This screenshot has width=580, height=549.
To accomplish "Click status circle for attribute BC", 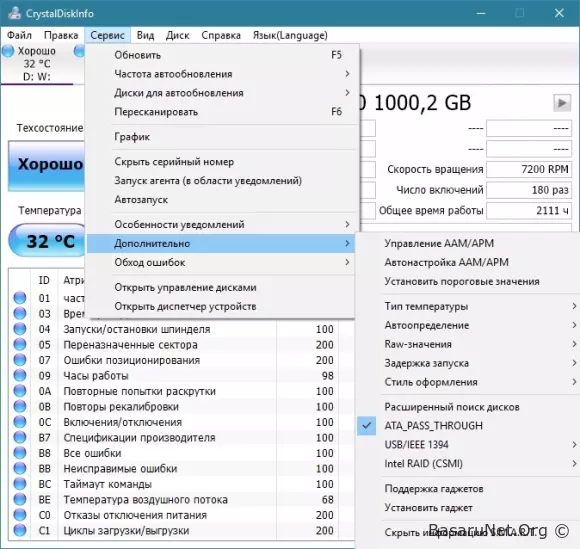I will click(20, 484).
